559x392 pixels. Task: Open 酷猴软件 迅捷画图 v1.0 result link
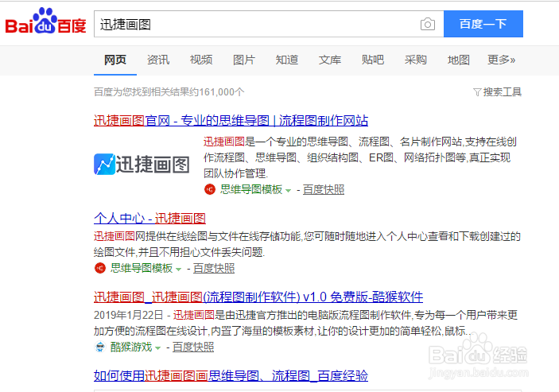click(x=258, y=297)
